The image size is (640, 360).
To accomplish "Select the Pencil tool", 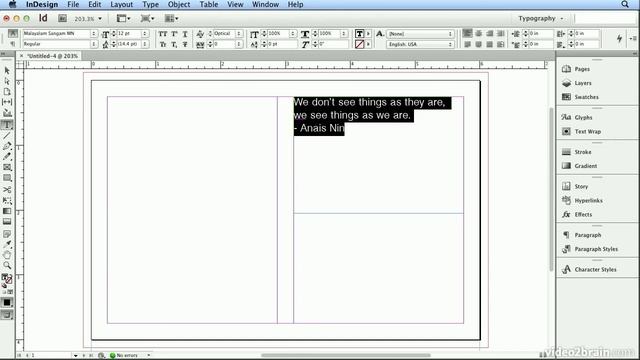I will pyautogui.click(x=7, y=157).
